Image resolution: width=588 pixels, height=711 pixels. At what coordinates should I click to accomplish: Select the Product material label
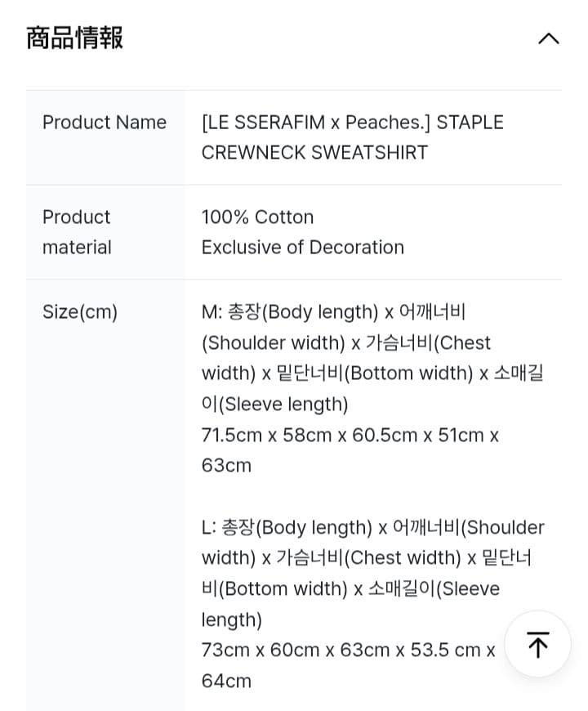(x=77, y=232)
